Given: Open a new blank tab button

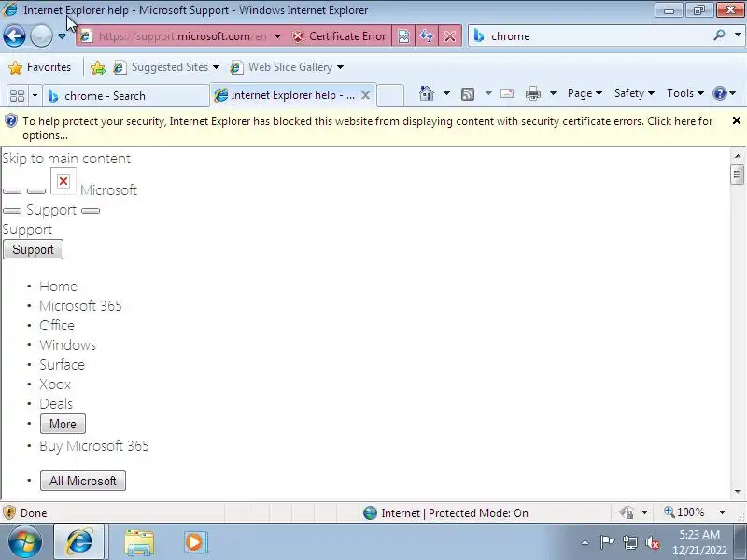Looking at the screenshot, I should 390,95.
